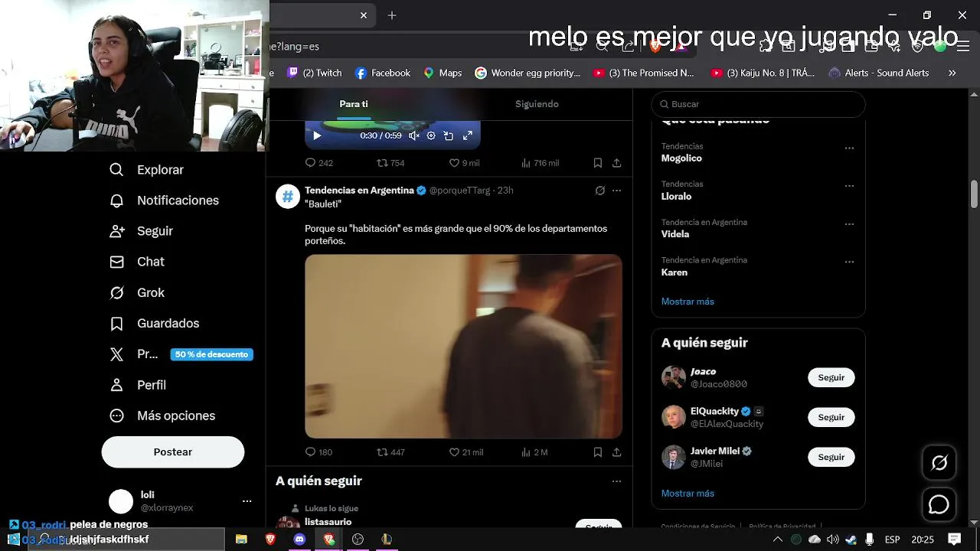
Task: Click Mostrar más under trends
Action: click(688, 302)
